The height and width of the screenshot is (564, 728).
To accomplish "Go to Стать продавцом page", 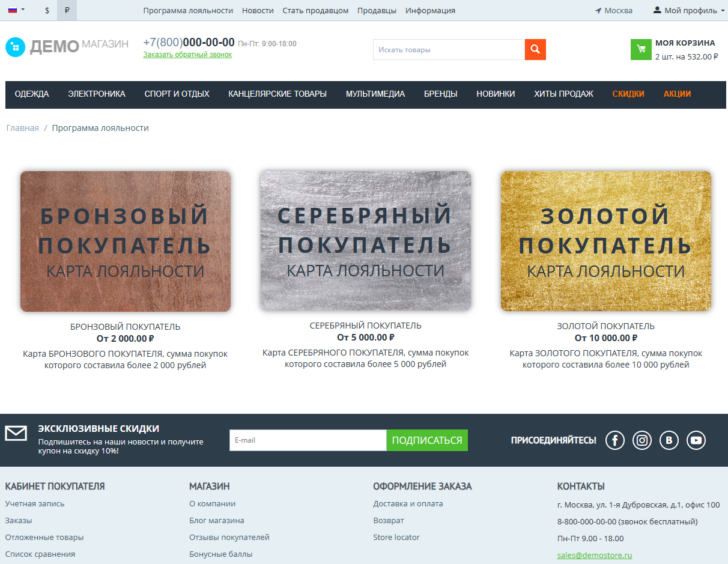I will click(x=315, y=10).
